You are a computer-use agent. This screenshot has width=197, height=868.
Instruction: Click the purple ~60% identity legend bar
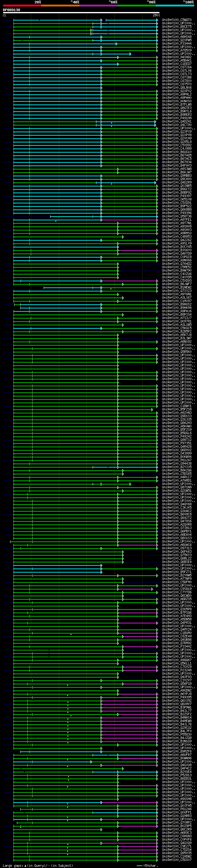pyautogui.click(x=99, y=6)
